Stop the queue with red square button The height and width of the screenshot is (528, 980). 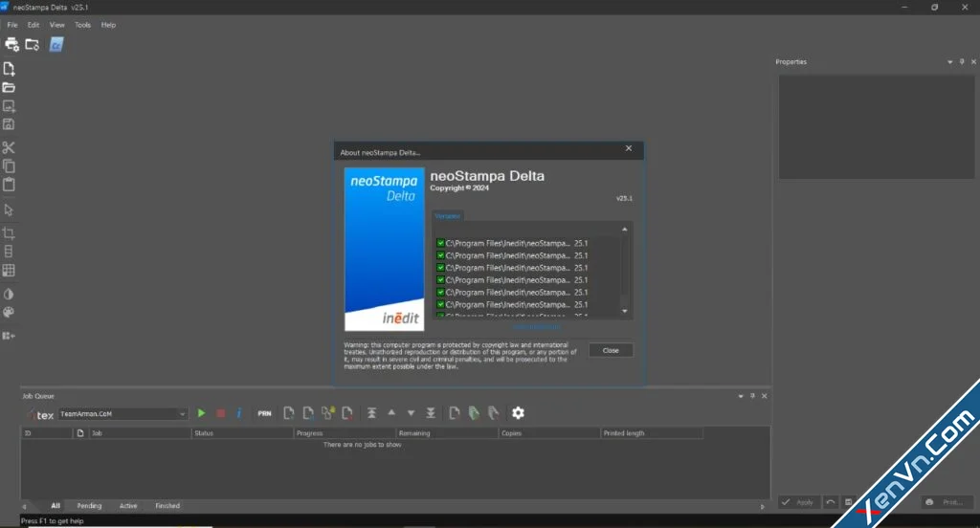point(221,413)
